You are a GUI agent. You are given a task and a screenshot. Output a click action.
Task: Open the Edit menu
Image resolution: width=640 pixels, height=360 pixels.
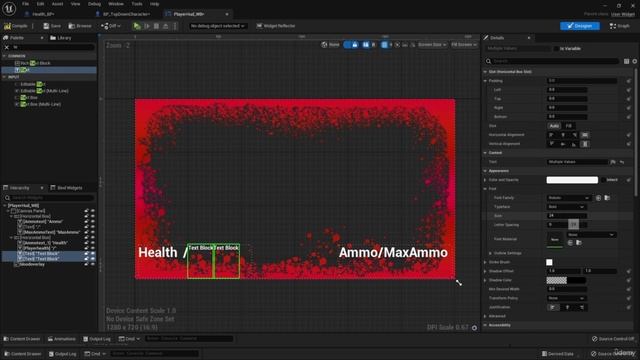coord(40,4)
